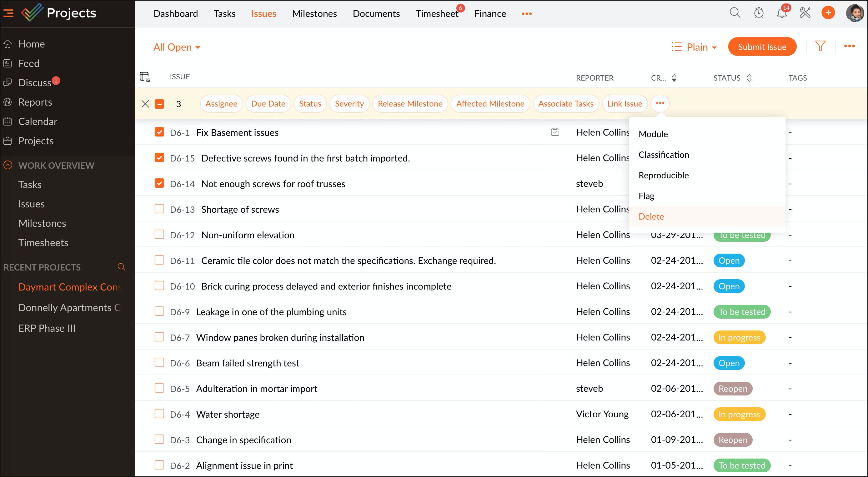The width and height of the screenshot is (868, 477).
Task: Open the Plain view type dropdown
Action: [x=694, y=47]
